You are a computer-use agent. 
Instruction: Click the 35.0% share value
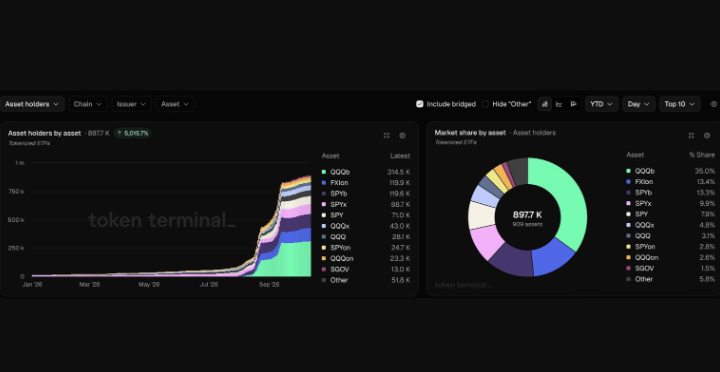(x=705, y=171)
